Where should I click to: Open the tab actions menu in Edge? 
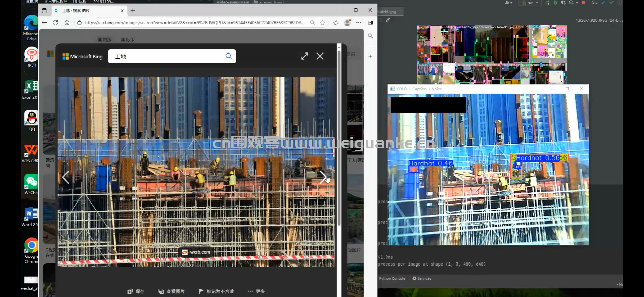point(44,10)
